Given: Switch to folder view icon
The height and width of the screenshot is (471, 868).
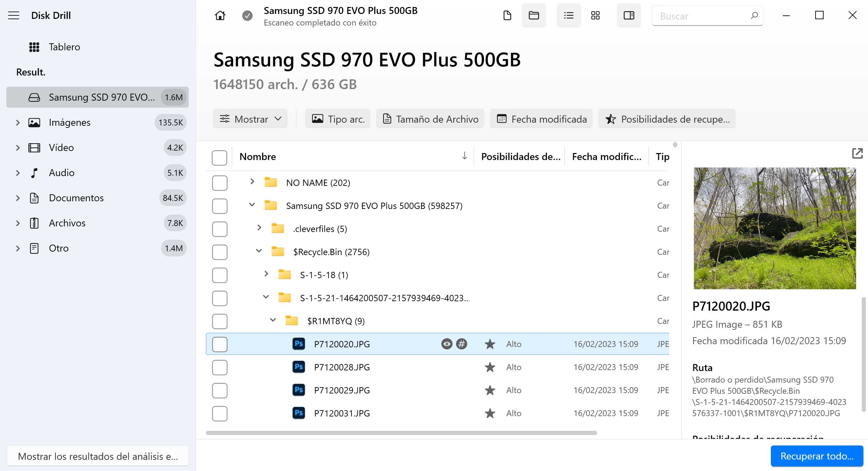Looking at the screenshot, I should click(x=534, y=15).
